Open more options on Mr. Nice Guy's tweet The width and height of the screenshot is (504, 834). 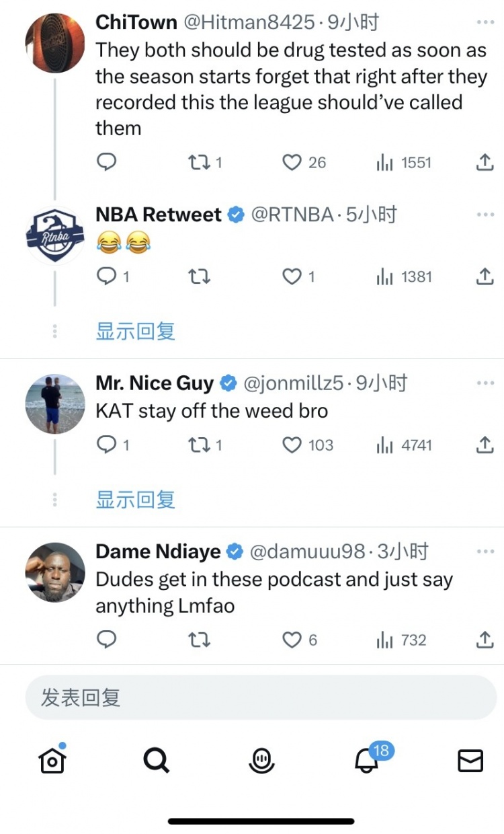[x=485, y=383]
